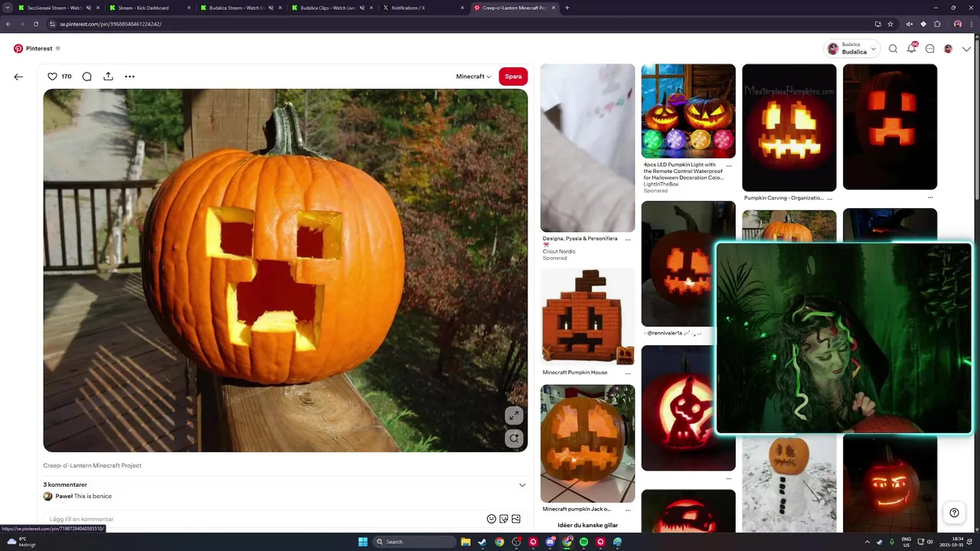Click the Creep-o'-Lantern Minecraft Project title

92,465
